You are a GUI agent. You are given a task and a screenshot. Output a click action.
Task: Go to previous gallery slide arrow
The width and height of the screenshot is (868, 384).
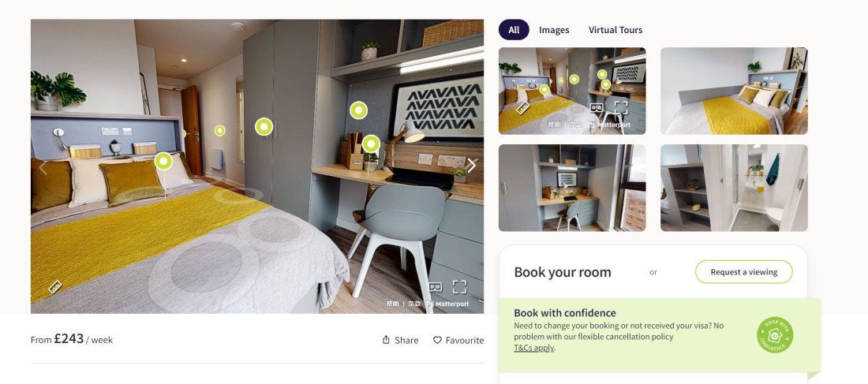tap(43, 167)
